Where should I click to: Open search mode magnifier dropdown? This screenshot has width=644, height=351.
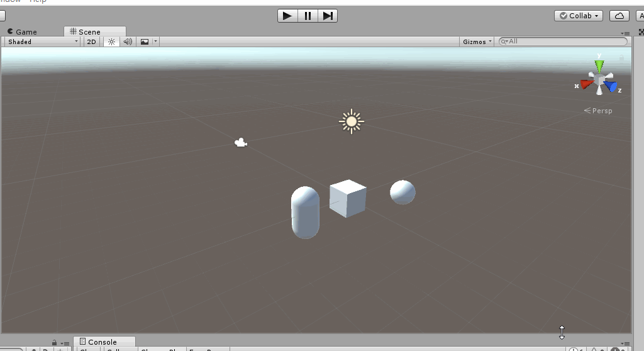pyautogui.click(x=504, y=42)
